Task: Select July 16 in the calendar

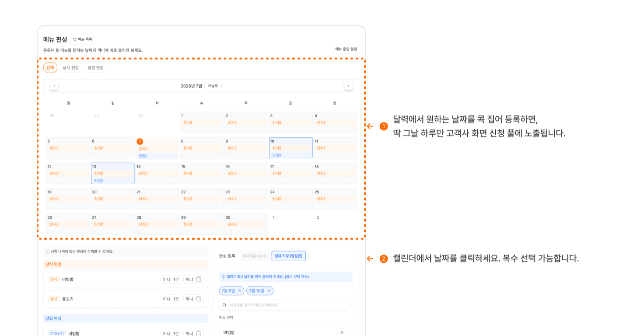Action: click(x=246, y=173)
